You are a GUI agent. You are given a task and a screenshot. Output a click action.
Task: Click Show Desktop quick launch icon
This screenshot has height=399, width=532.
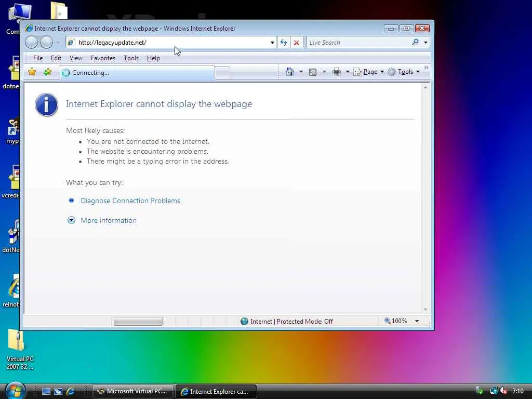pos(46,392)
